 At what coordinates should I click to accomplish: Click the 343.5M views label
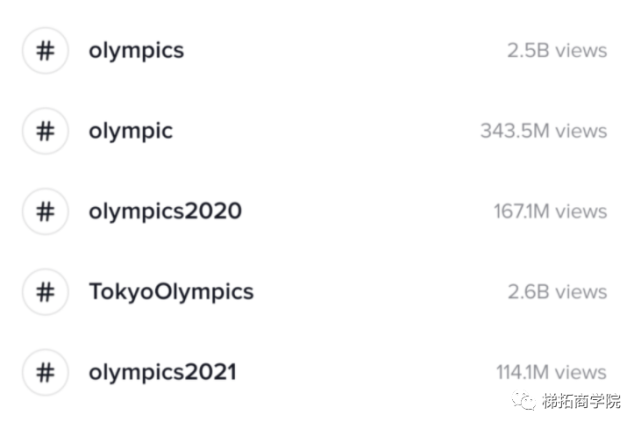[544, 131]
